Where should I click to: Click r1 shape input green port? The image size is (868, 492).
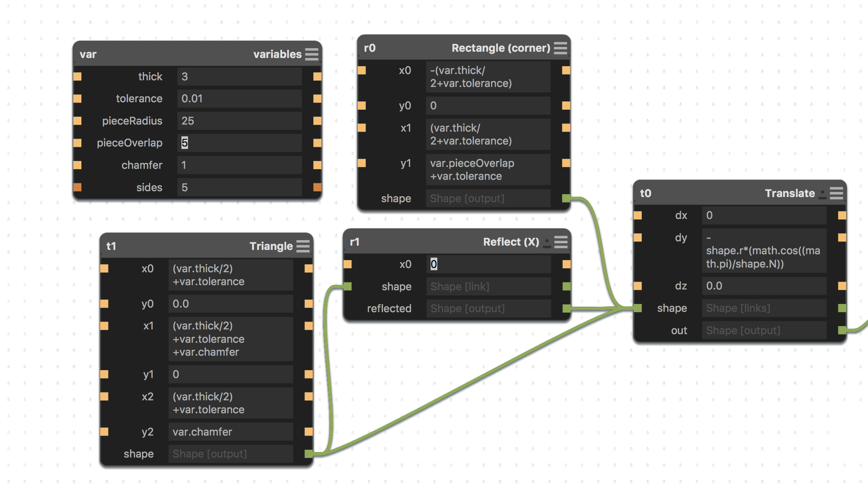[x=348, y=286]
